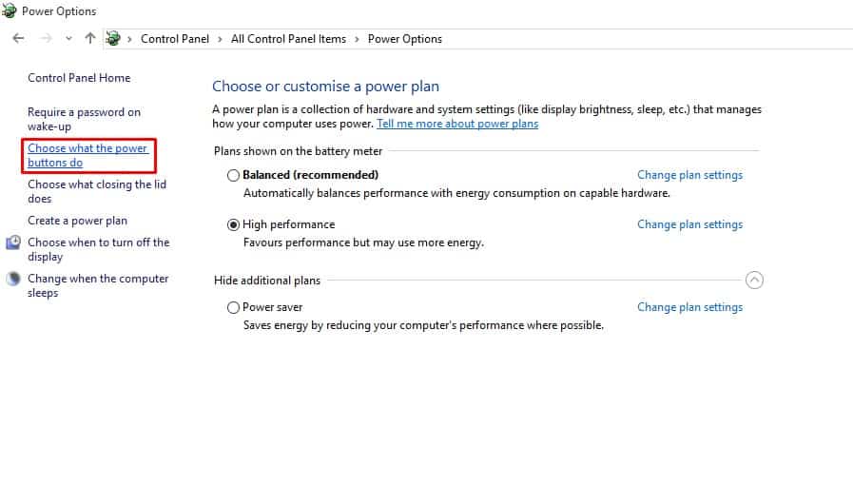This screenshot has height=504, width=853.
Task: Expand the chevron after Control Panel breadcrumb
Action: pyautogui.click(x=220, y=39)
